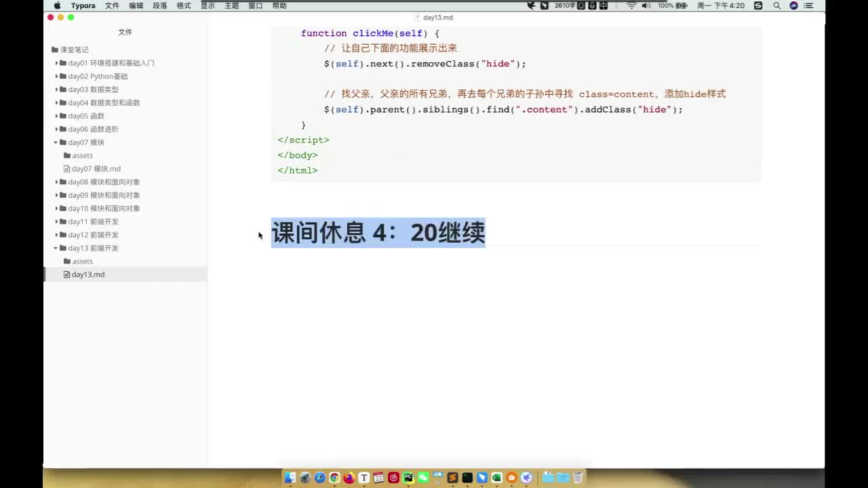Open the Typora app menu
This screenshot has width=868, height=488.
point(83,5)
